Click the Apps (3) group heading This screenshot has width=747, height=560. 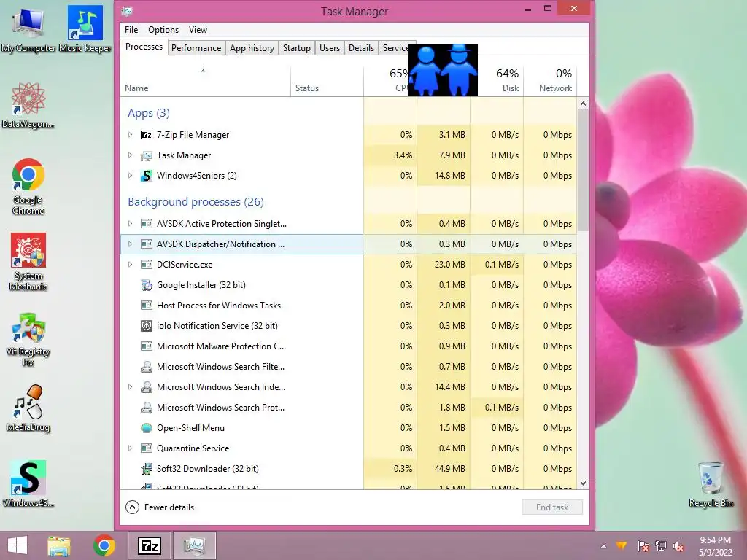[149, 113]
